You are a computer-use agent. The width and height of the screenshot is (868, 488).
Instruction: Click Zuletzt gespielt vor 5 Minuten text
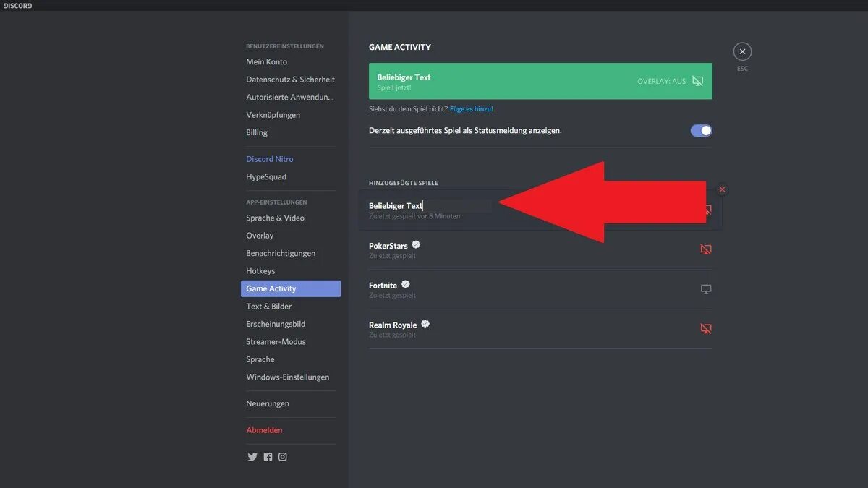(414, 216)
